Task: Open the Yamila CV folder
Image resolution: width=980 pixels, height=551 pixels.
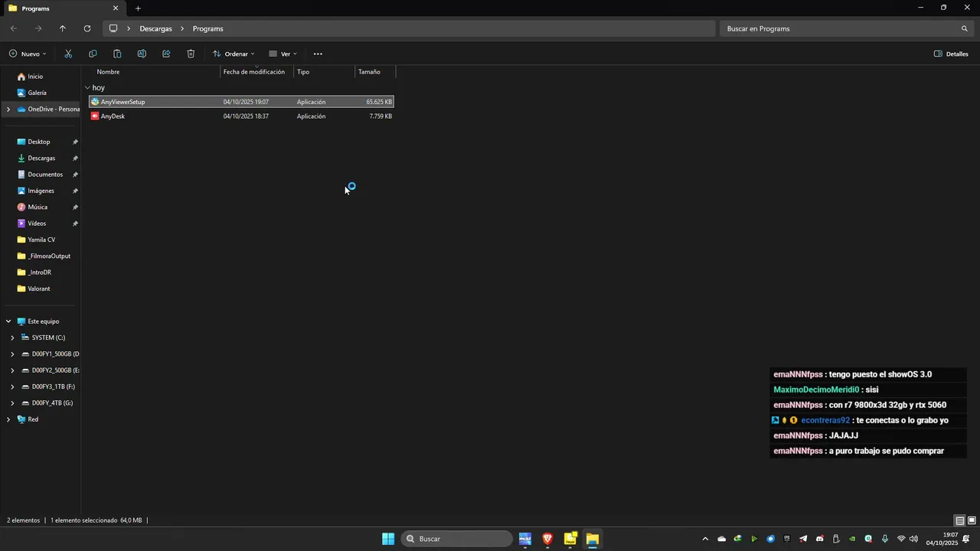Action: click(x=41, y=240)
